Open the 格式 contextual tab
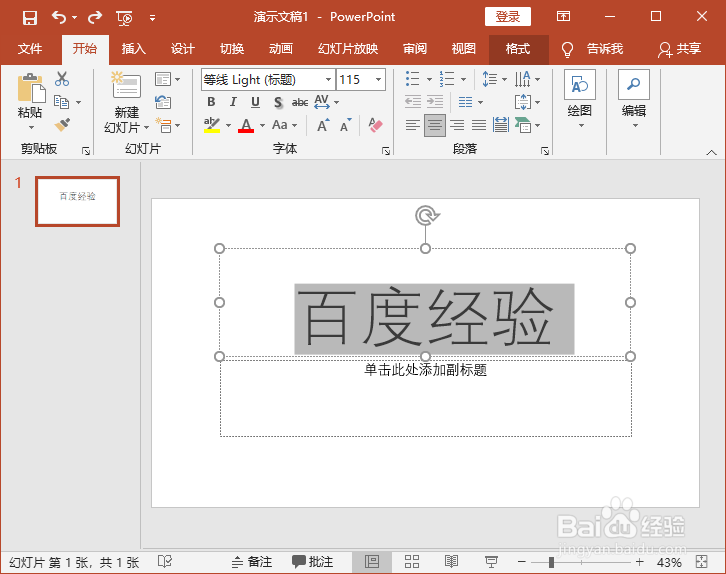The image size is (726, 574). pyautogui.click(x=518, y=49)
